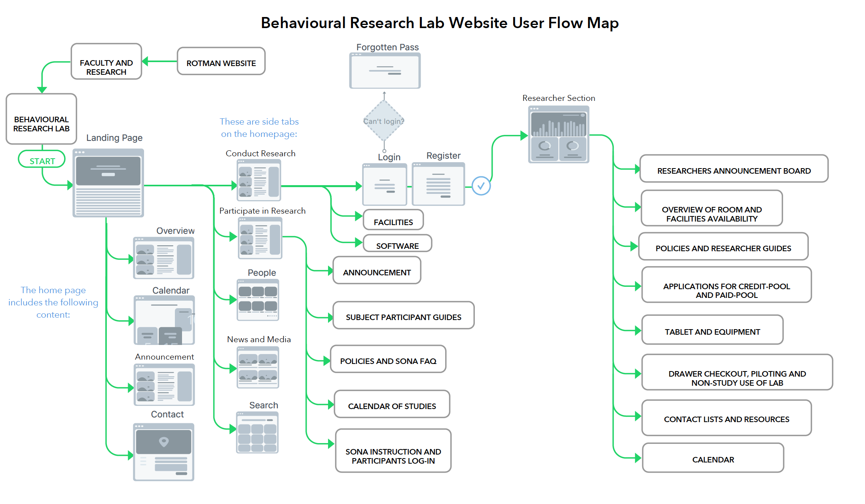The width and height of the screenshot is (865, 504).
Task: Click the START pill button
Action: click(x=42, y=159)
